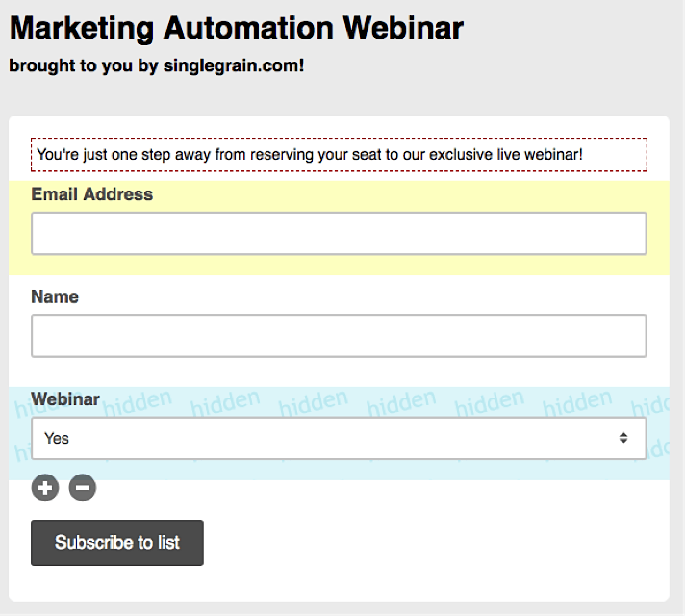Open the Webinar select dropdown
Image resolution: width=685 pixels, height=616 pixels.
(x=339, y=438)
